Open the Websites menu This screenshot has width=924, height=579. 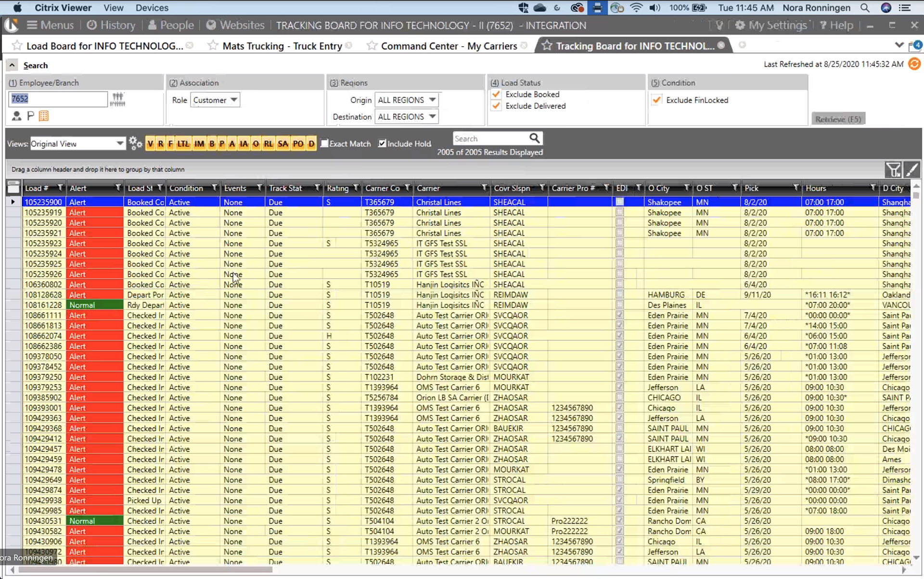pyautogui.click(x=235, y=25)
